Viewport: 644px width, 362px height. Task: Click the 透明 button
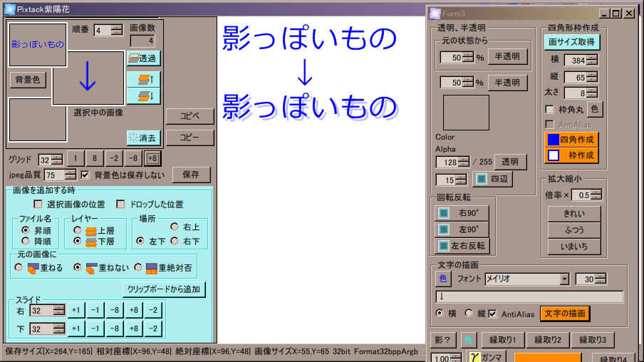[x=510, y=162]
